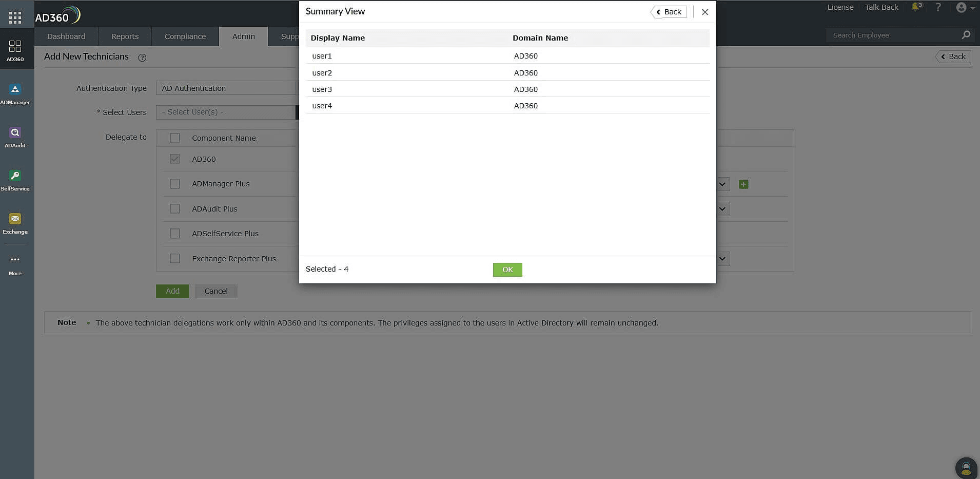Screen dimensions: 980x479
Task: Enable the ADManager Plus checkbox
Action: point(174,183)
